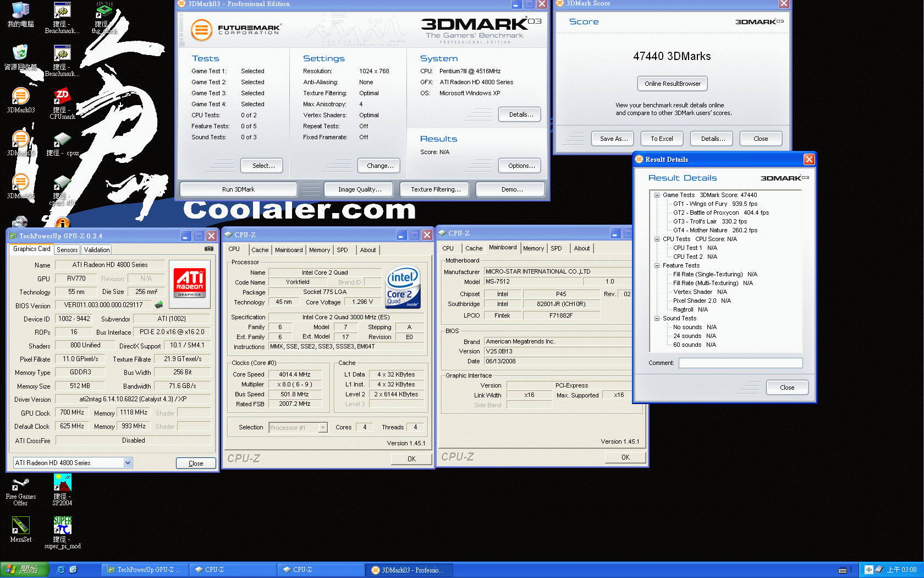Viewport: 924px width, 578px height.
Task: Select the Benchmark shortcut beside 我的電腦
Action: (62, 18)
